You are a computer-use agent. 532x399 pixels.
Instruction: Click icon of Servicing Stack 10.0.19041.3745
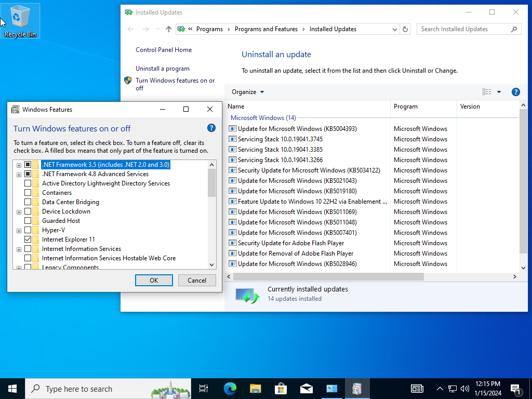pyautogui.click(x=232, y=139)
